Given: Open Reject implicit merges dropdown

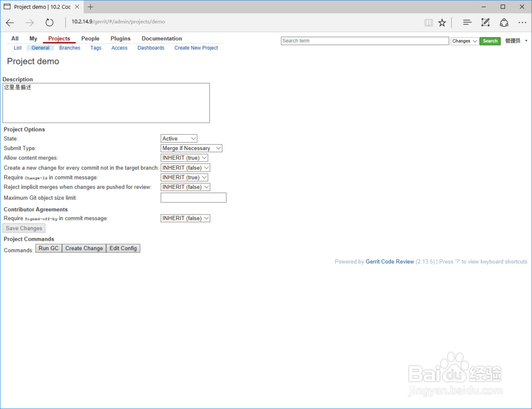Looking at the screenshot, I should click(x=185, y=187).
